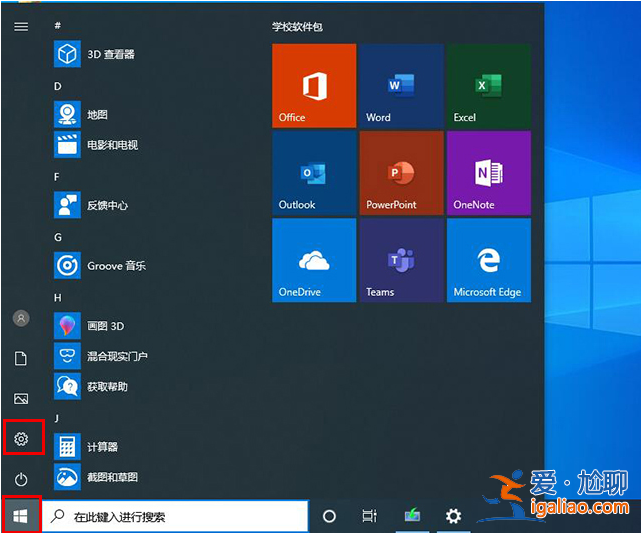Open 获取帮助 app
This screenshot has width=641, height=534.
click(91, 386)
